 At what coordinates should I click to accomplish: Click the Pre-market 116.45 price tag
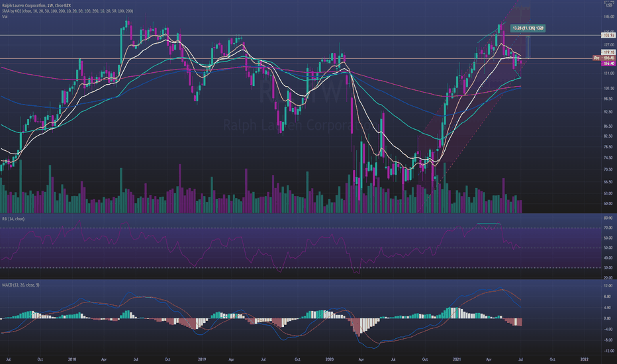click(604, 58)
